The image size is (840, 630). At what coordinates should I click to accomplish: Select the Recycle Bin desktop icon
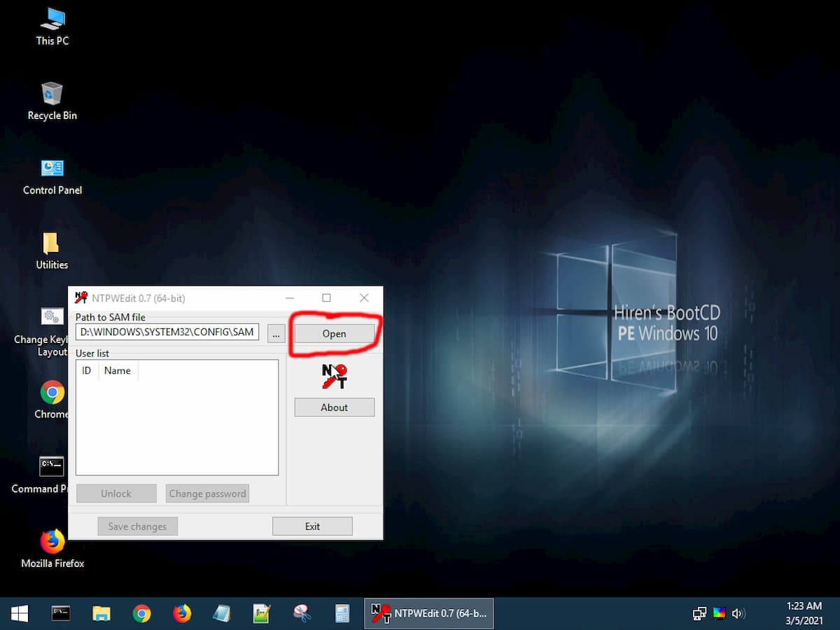[x=52, y=101]
